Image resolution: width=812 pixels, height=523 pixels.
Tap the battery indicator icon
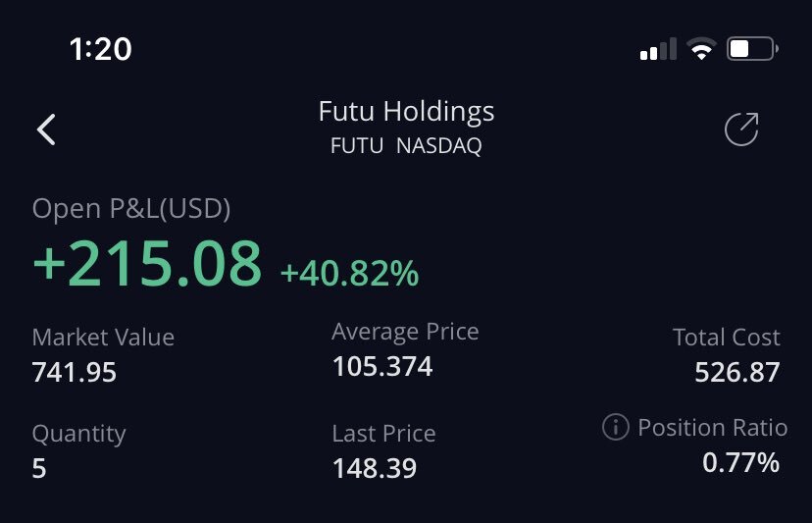pos(753,49)
